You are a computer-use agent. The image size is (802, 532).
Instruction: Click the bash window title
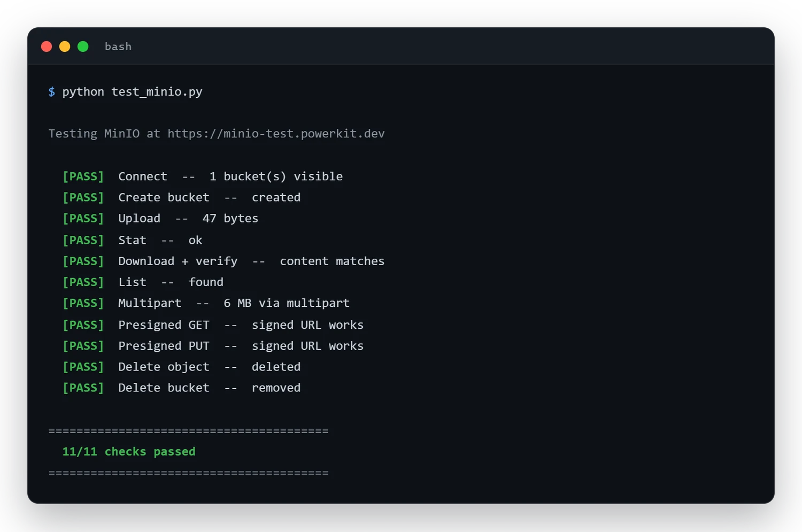pos(118,47)
